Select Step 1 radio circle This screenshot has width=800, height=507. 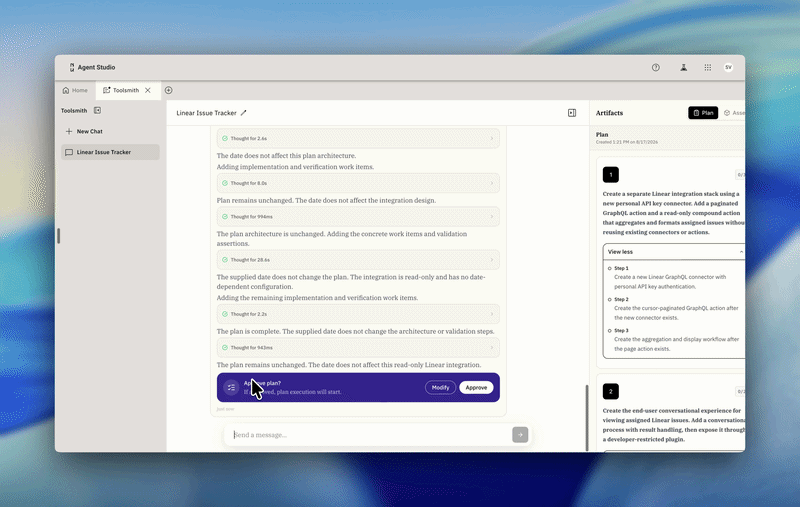(x=610, y=268)
